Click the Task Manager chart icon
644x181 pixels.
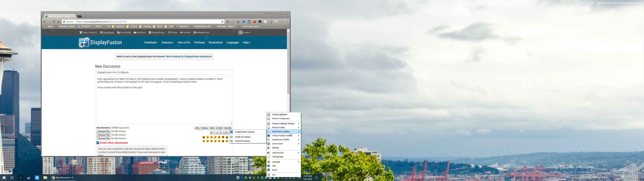(x=269, y=157)
